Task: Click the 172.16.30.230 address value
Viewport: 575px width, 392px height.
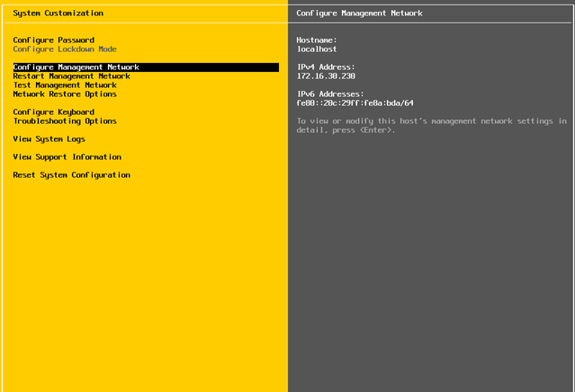Action: (326, 76)
